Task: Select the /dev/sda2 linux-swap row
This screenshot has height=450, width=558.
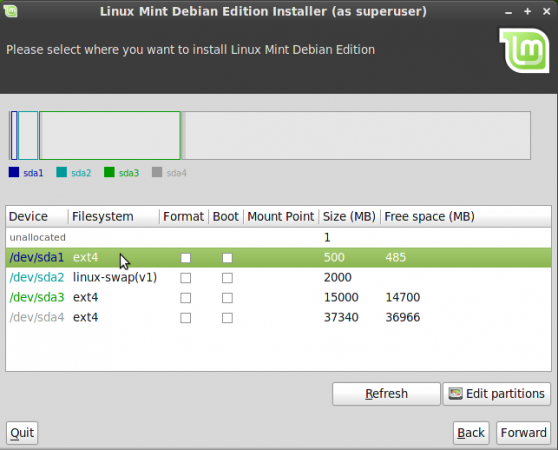Action: click(278, 277)
